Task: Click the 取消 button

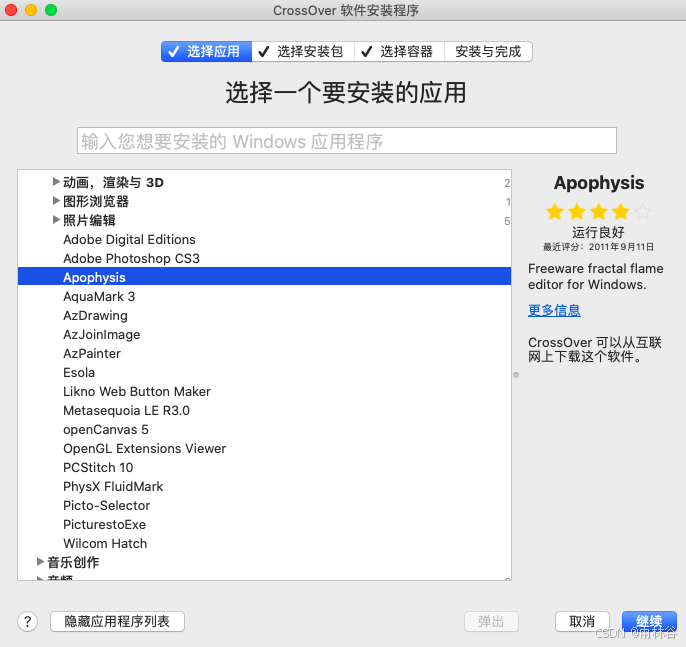Action: tap(582, 621)
